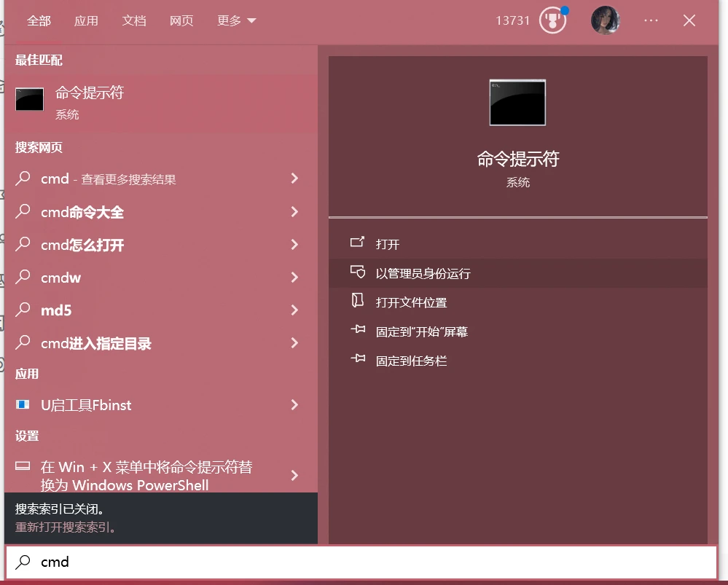
Task: Click the shield icon for 以管理员身份运行
Action: coord(358,272)
